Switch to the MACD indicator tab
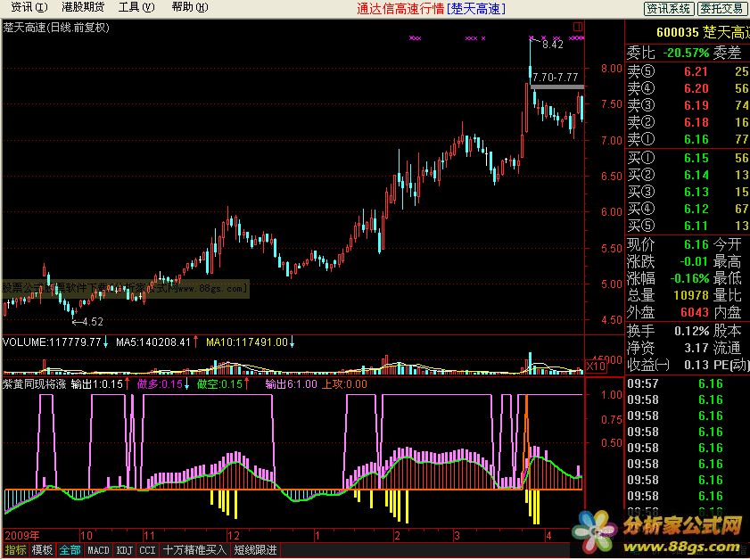 click(x=98, y=550)
